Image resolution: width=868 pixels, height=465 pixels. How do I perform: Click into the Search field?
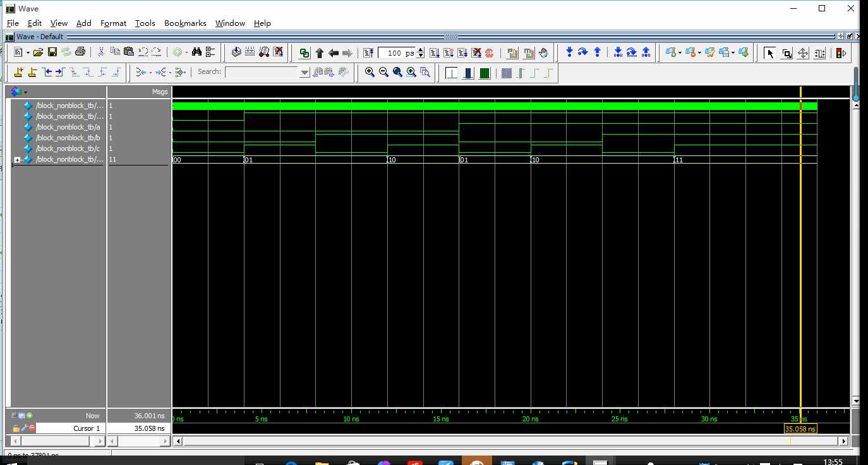click(262, 72)
